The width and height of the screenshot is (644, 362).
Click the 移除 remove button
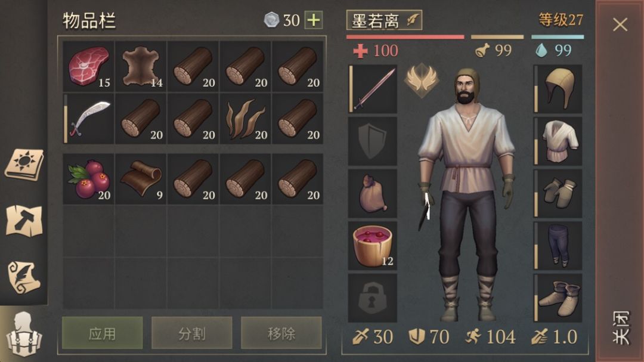pyautogui.click(x=281, y=333)
